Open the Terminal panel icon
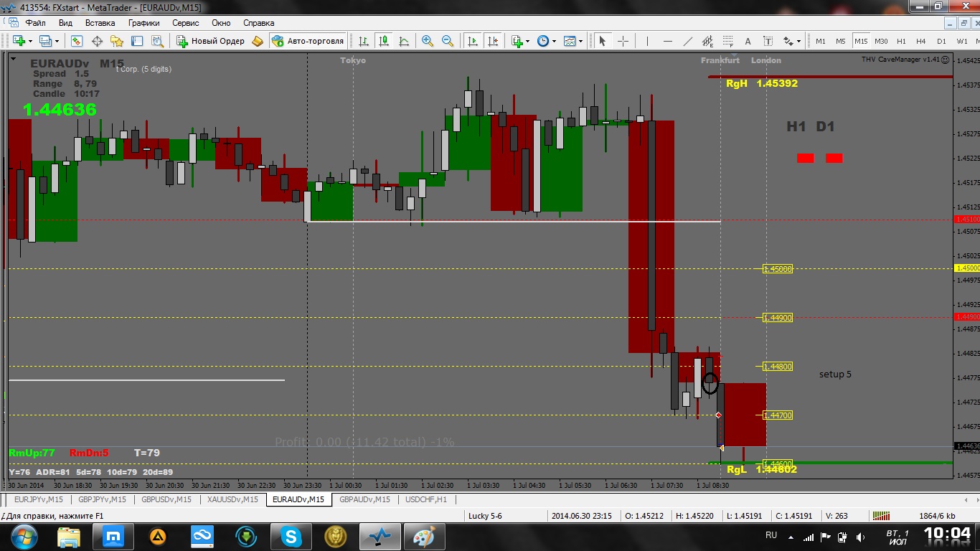Screen dimensions: 980x551 coord(137,41)
